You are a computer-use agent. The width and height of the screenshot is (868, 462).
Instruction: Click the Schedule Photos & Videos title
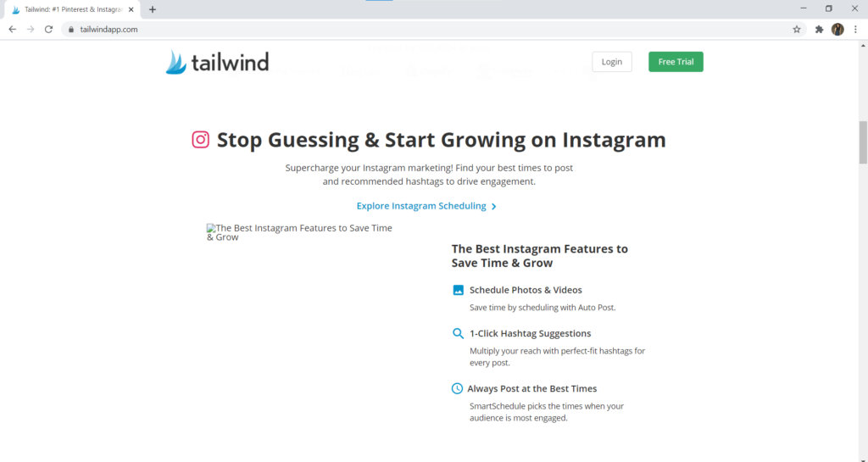526,290
